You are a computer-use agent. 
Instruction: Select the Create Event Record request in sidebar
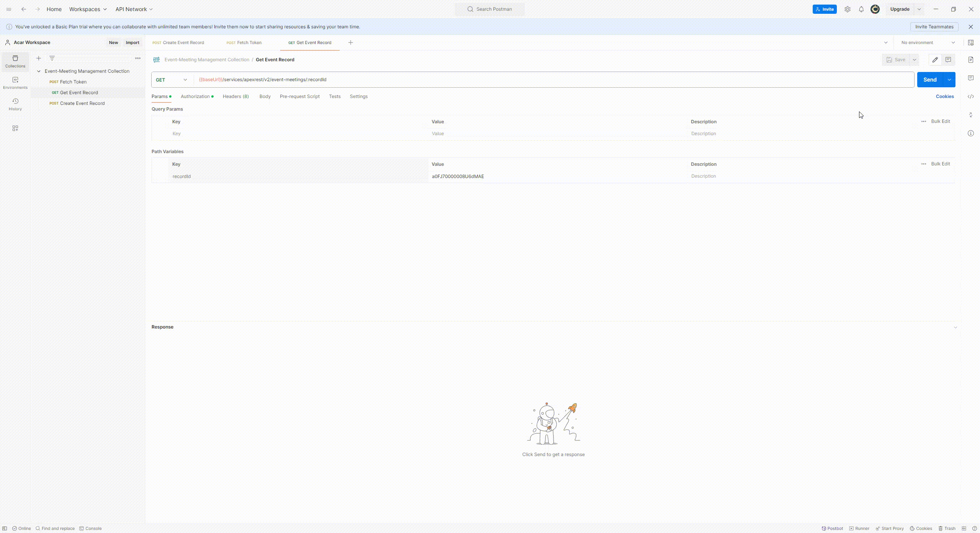(82, 103)
